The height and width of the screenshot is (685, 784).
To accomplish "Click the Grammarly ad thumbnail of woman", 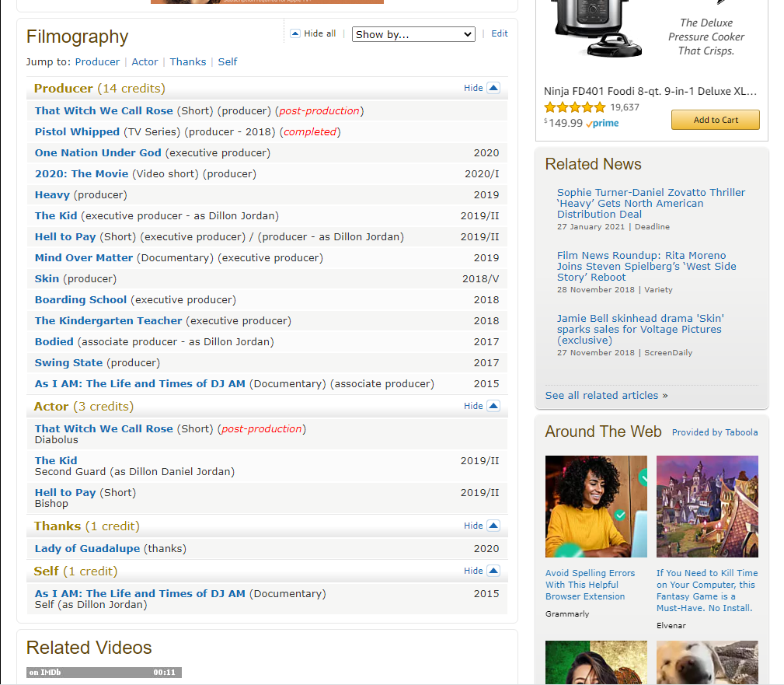I will point(596,506).
